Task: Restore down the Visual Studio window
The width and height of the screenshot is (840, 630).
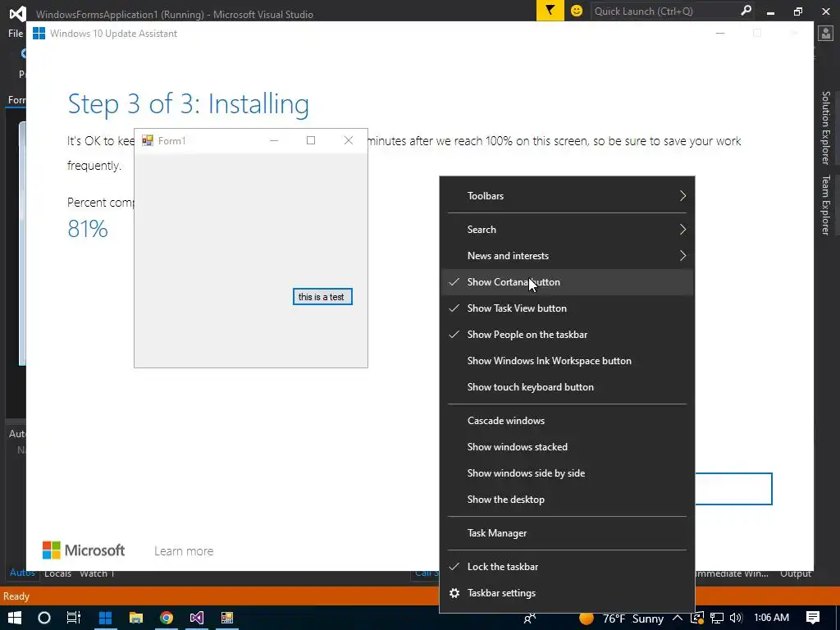Action: point(798,11)
